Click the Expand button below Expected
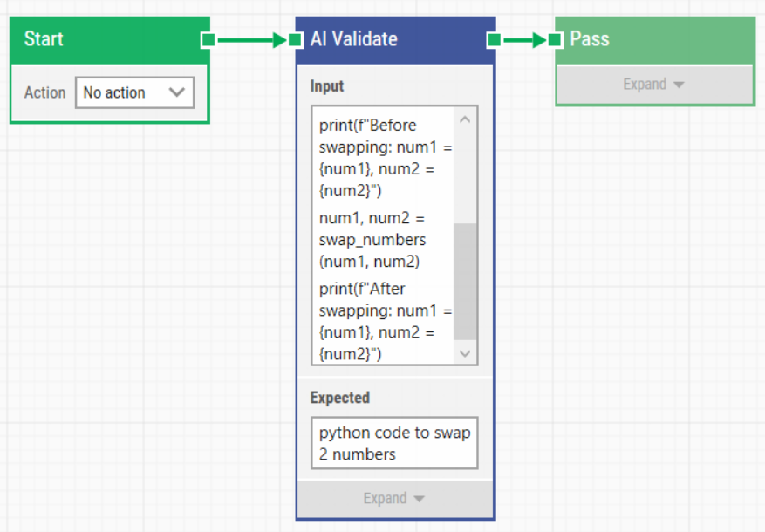 [x=394, y=498]
